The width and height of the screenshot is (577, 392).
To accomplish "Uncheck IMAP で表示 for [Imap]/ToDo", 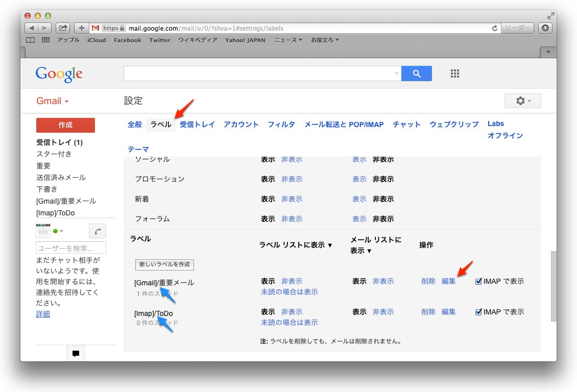I will pyautogui.click(x=478, y=312).
